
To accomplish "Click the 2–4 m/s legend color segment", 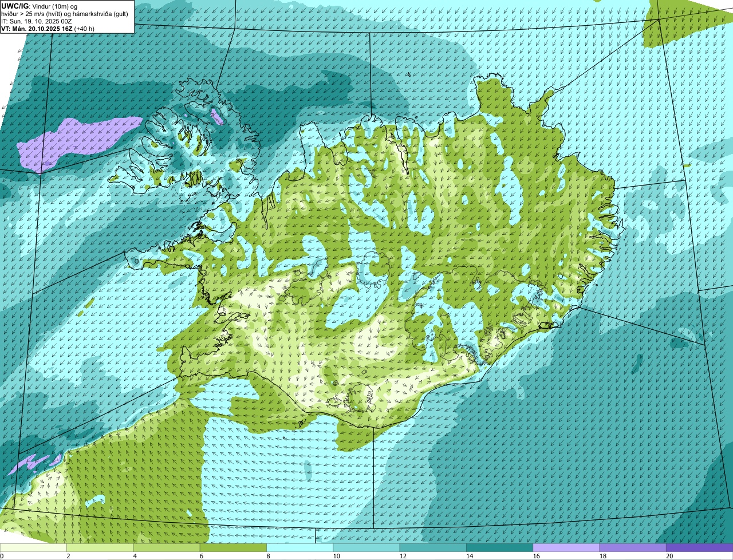I will coord(100,547).
